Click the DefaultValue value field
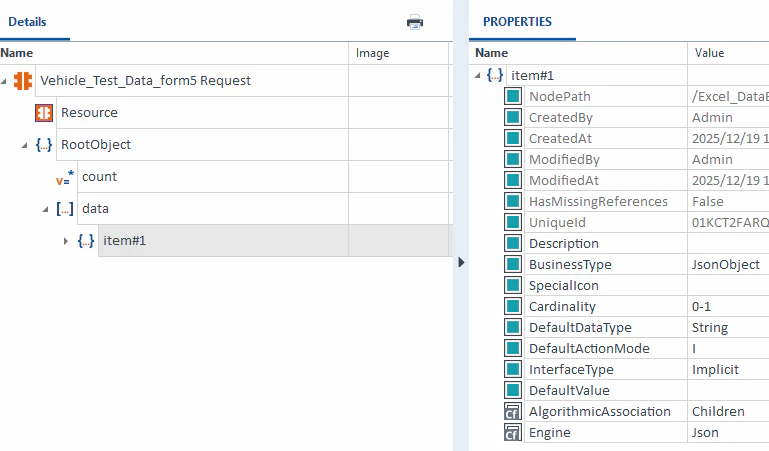769x451 pixels. [728, 390]
